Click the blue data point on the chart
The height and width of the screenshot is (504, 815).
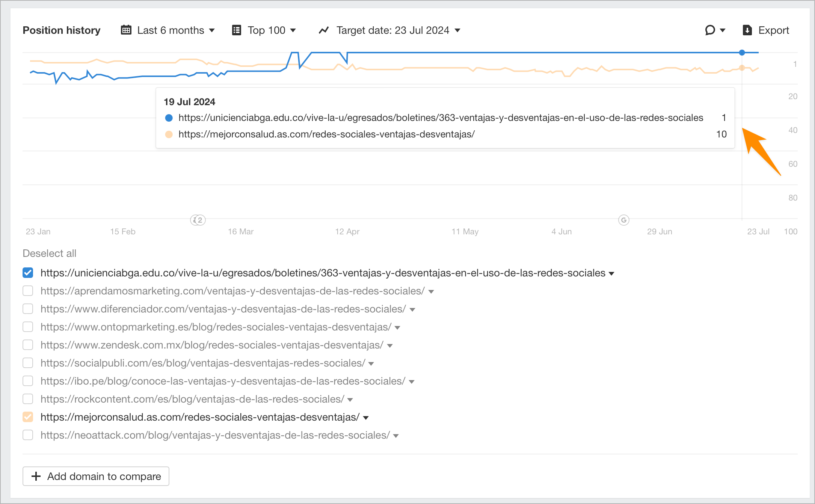coord(742,53)
